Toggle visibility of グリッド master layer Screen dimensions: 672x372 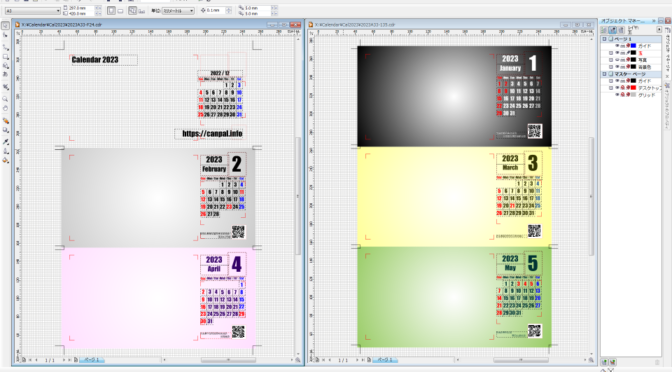click(x=617, y=95)
